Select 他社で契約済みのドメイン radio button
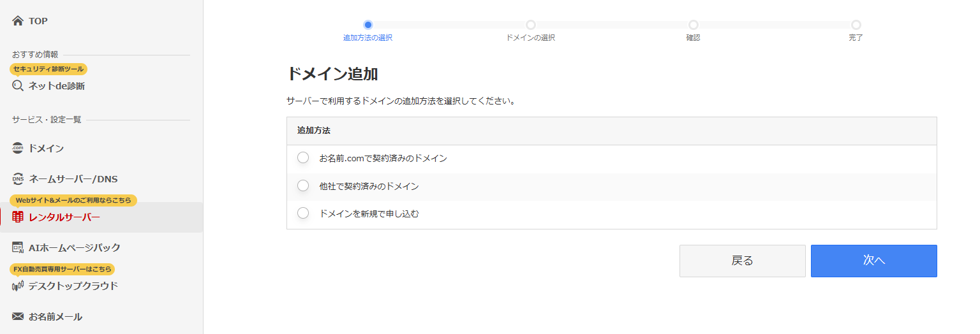980x334 pixels. click(303, 185)
